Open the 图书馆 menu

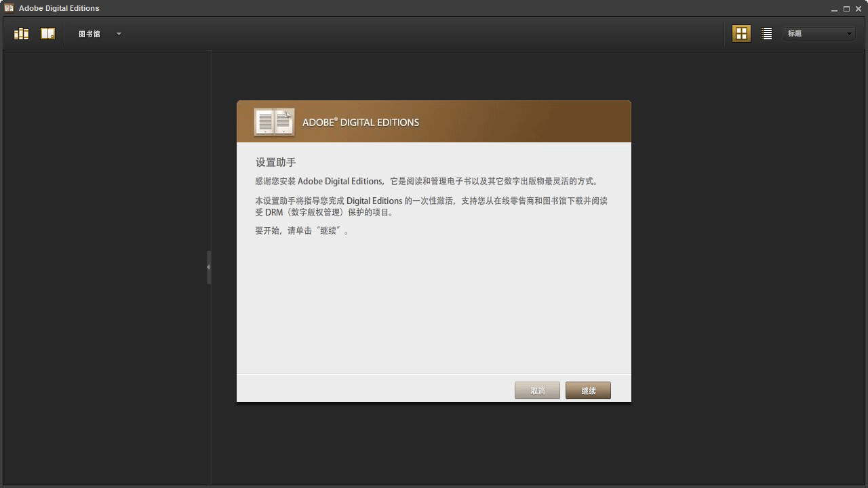point(90,34)
